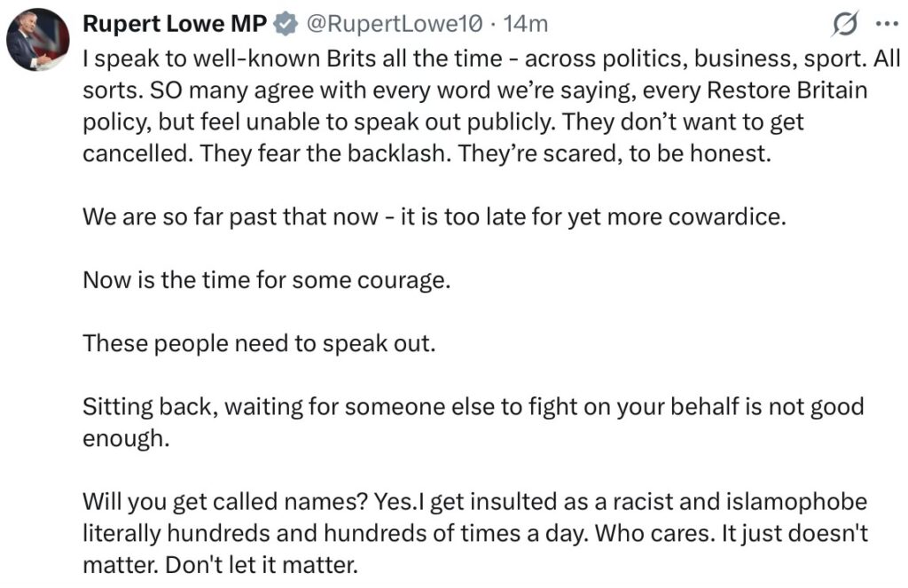This screenshot has height=588, width=908.
Task: Click the word "cancelled" in the post
Action: tap(137, 153)
